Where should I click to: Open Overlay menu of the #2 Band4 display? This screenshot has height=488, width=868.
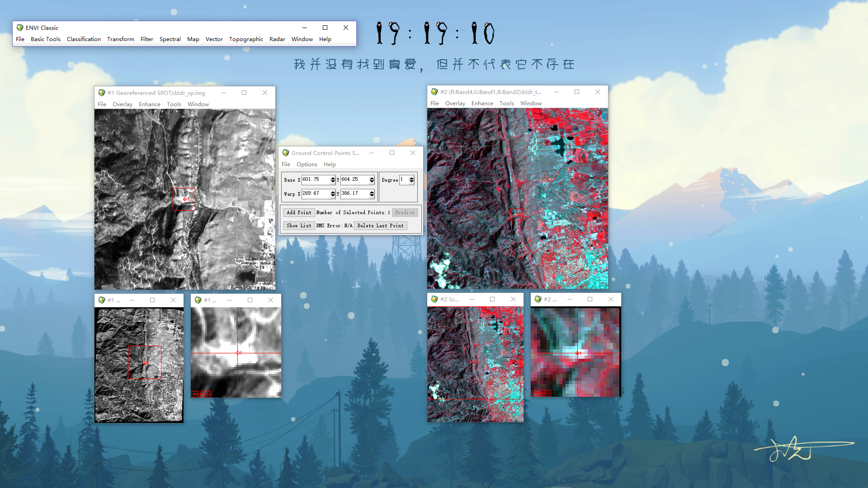[x=455, y=103]
